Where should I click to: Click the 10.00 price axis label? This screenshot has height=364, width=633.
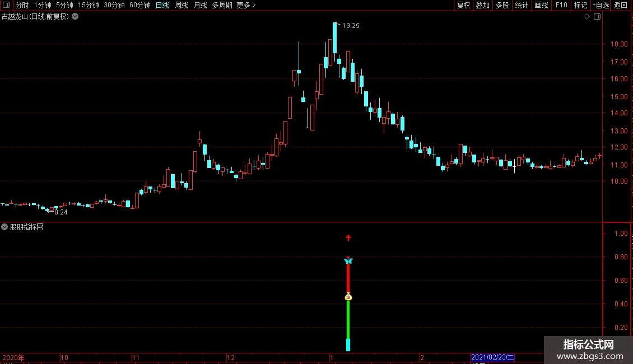point(619,181)
